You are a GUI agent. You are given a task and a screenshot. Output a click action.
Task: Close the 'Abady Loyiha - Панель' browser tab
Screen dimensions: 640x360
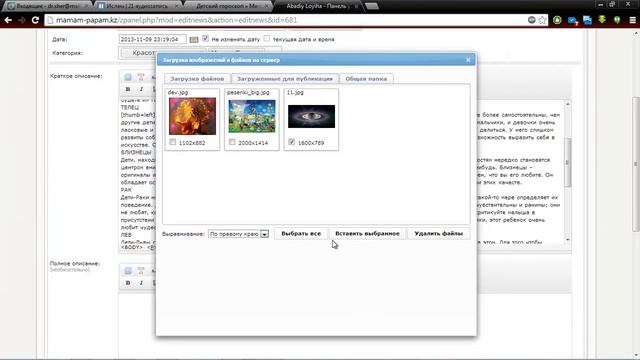tap(356, 6)
